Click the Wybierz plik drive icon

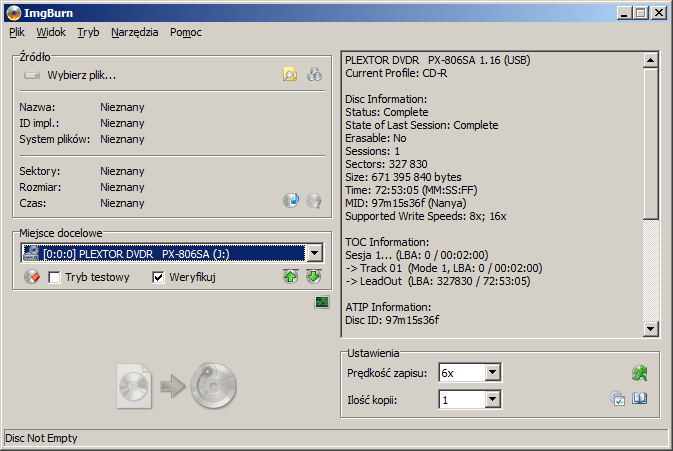(32, 76)
